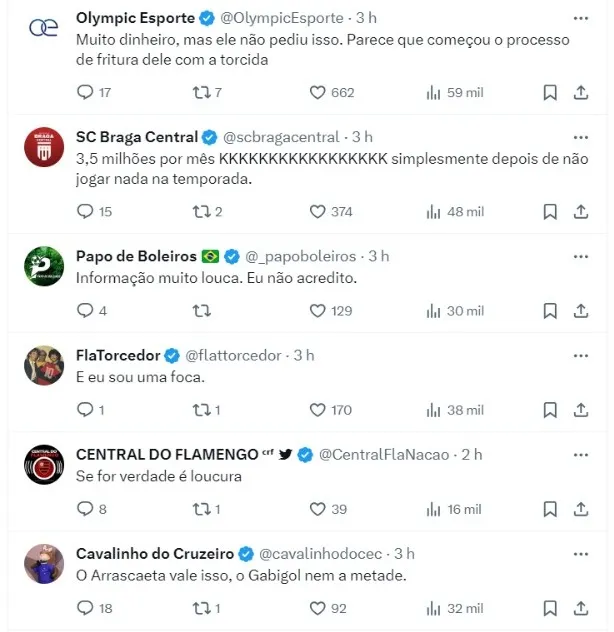View analytics on Cavalinho do Cruzeiro's tweet

coord(433,608)
